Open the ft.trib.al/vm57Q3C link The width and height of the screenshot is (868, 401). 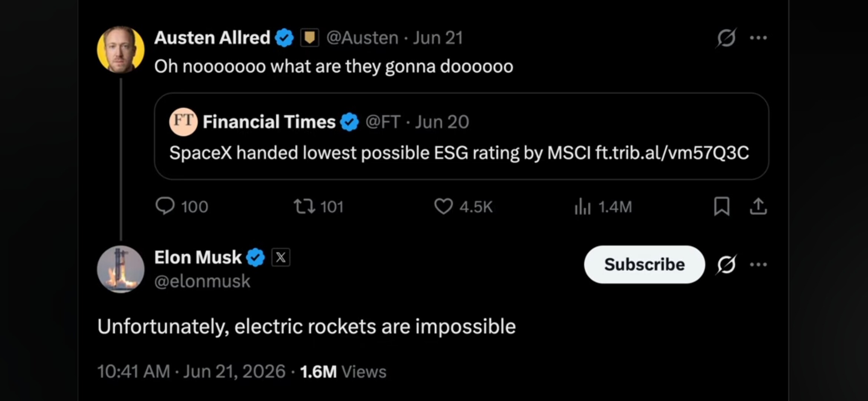coord(672,153)
